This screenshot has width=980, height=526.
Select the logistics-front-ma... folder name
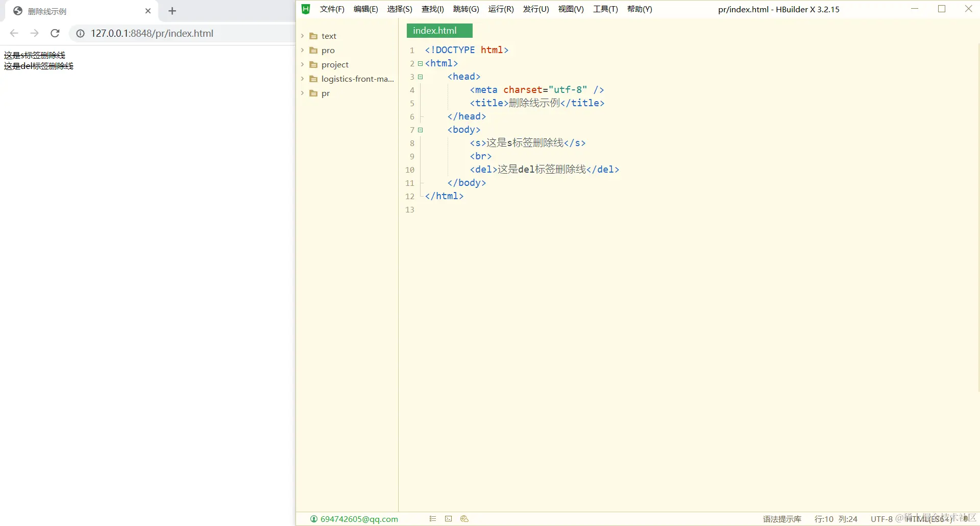click(x=358, y=79)
